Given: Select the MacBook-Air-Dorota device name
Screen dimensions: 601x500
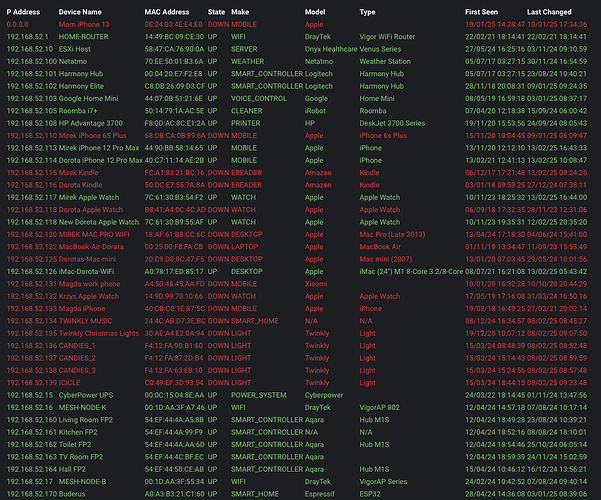Looking at the screenshot, I should [91, 247].
